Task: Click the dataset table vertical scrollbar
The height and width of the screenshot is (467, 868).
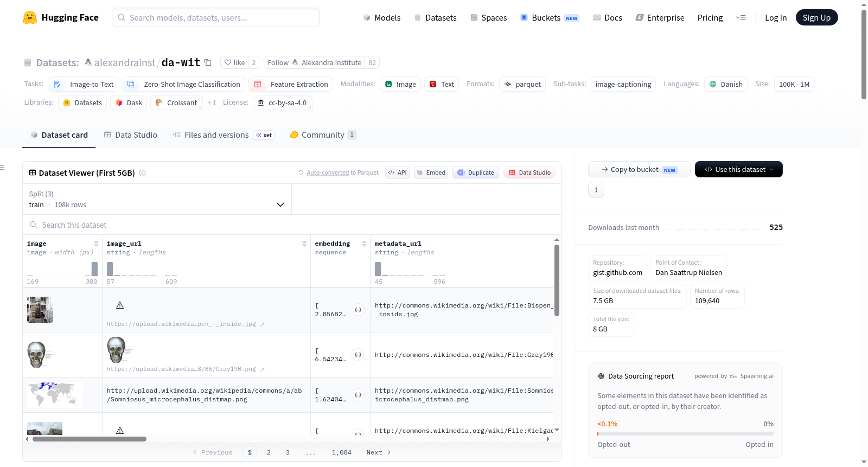Action: pyautogui.click(x=557, y=280)
